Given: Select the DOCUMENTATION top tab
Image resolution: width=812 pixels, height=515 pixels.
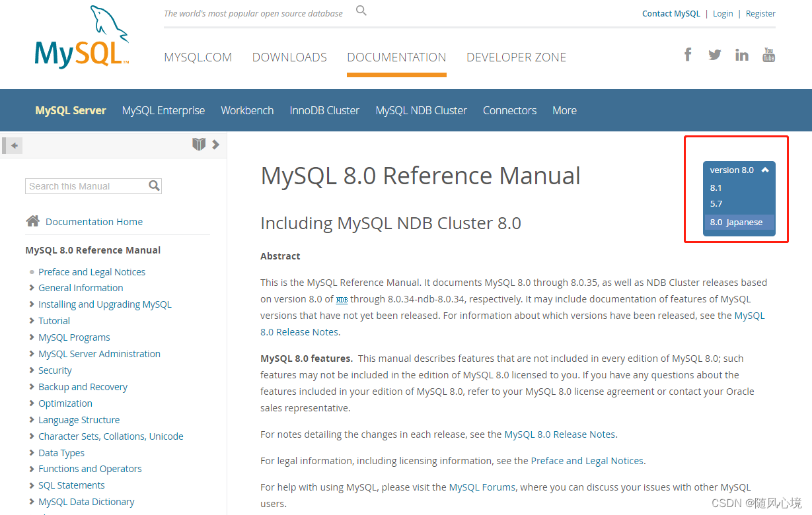Looking at the screenshot, I should pos(396,57).
